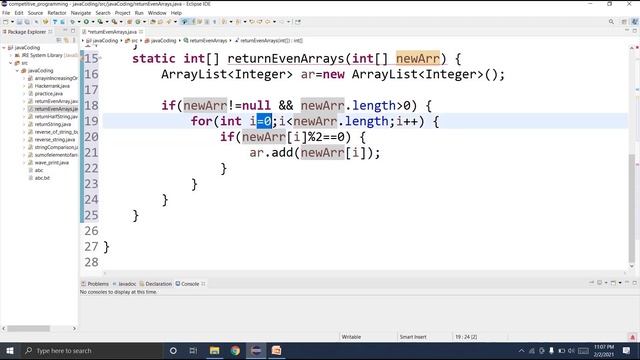640x360 pixels.
Task: Collapse the src folder tree node
Action: 11,63
